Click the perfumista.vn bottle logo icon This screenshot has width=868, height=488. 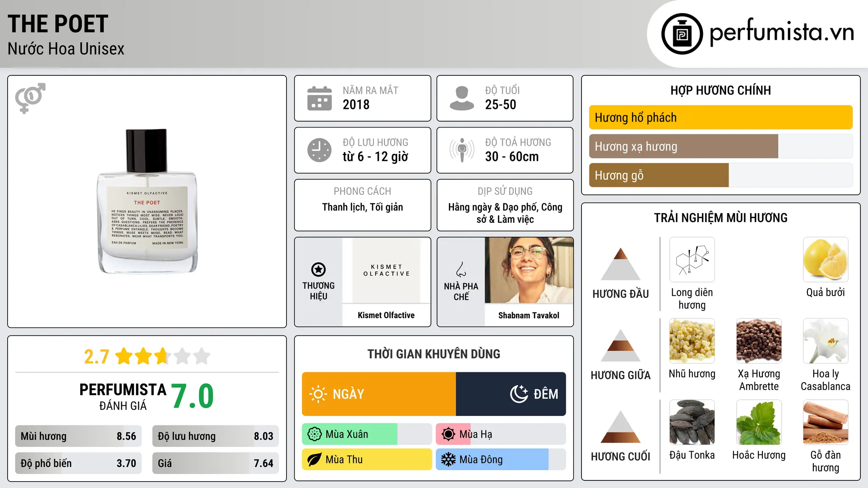tap(682, 34)
